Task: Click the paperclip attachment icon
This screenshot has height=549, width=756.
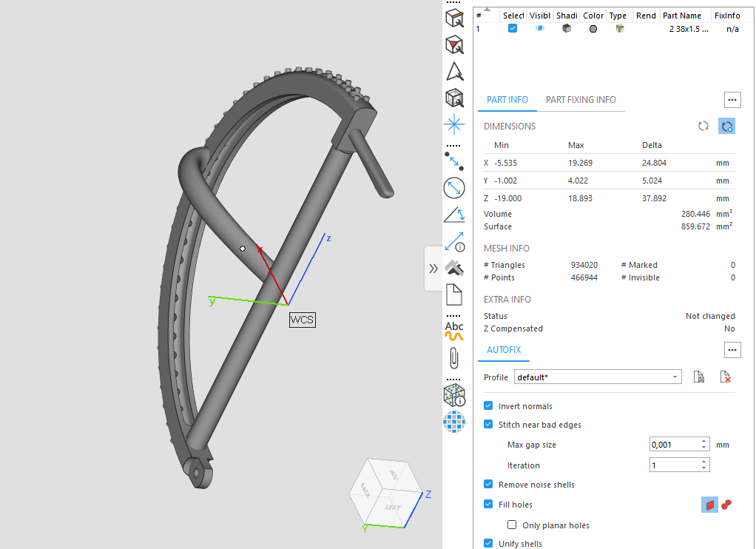Action: [x=453, y=358]
